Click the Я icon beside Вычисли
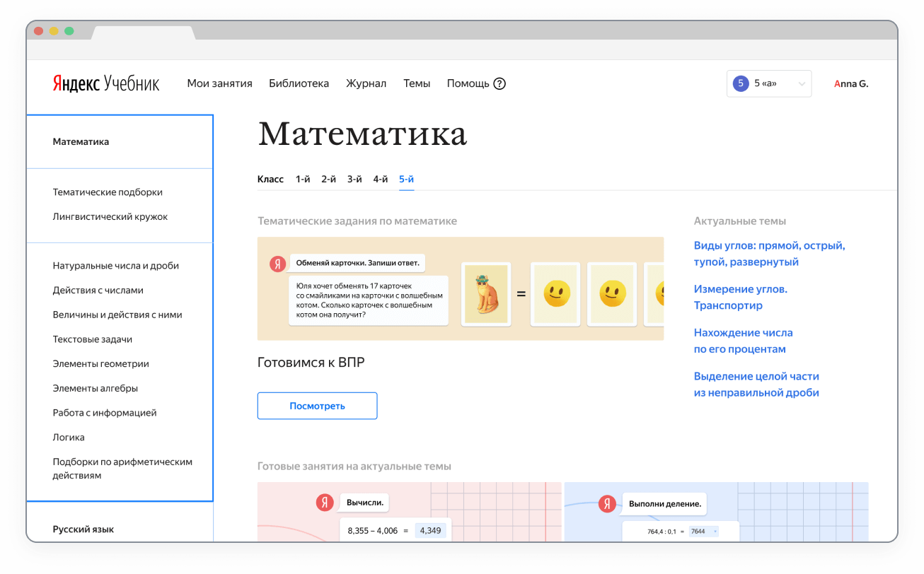This screenshot has height=574, width=924. coord(325,503)
